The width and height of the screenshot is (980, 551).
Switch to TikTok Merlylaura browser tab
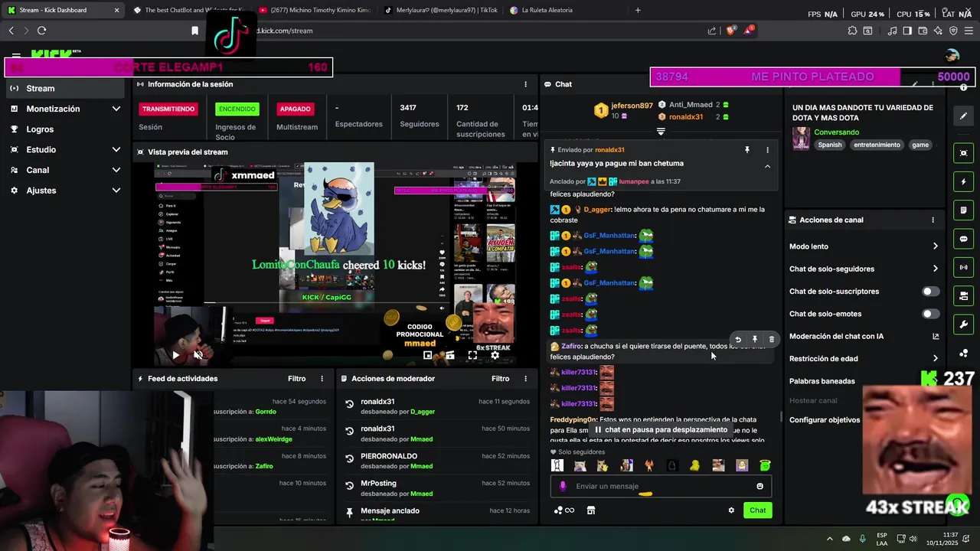(440, 10)
